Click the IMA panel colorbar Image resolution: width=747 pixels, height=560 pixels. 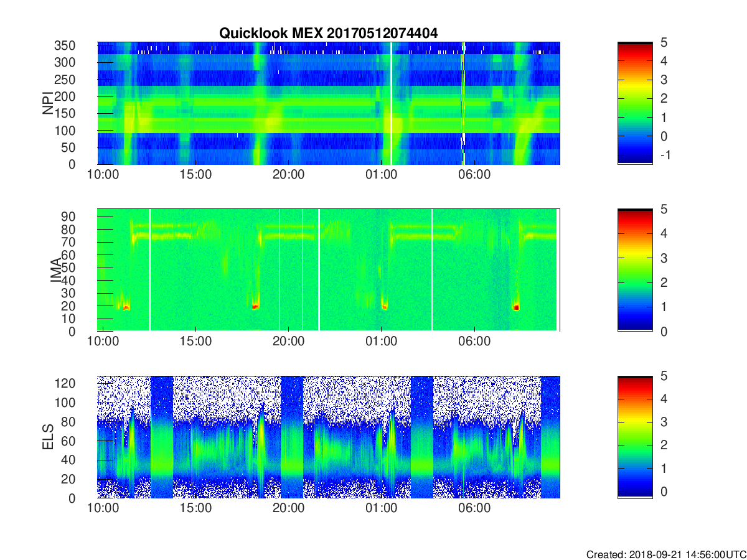click(x=635, y=270)
